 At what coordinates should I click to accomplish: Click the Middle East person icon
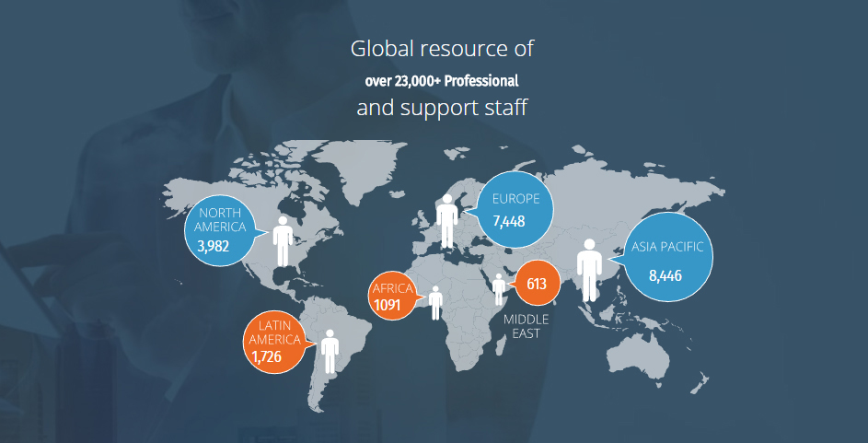pos(499,289)
